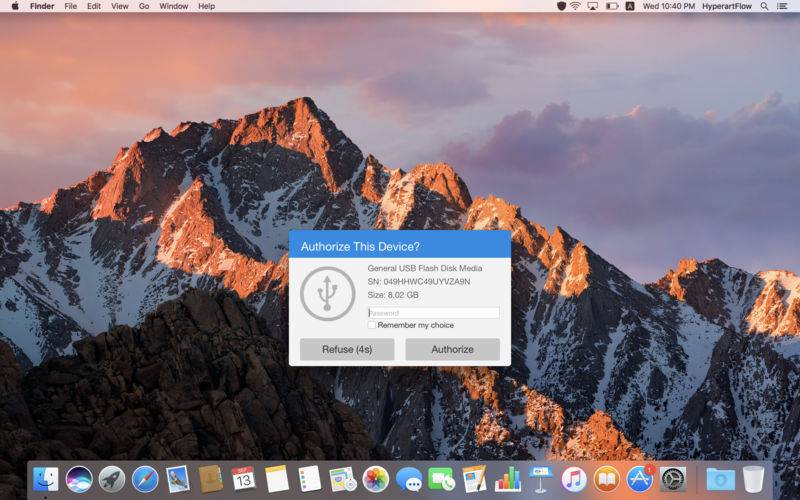
Task: Open the shield icon in menu bar
Action: [x=561, y=6]
